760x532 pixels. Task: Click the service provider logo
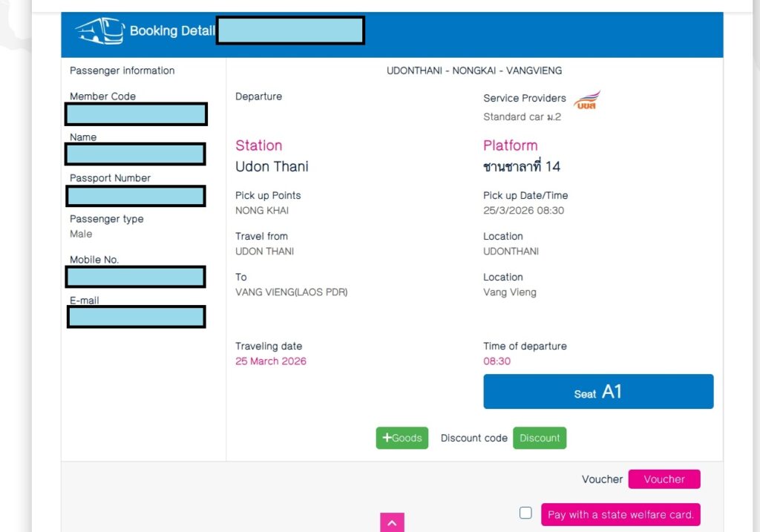(x=587, y=100)
